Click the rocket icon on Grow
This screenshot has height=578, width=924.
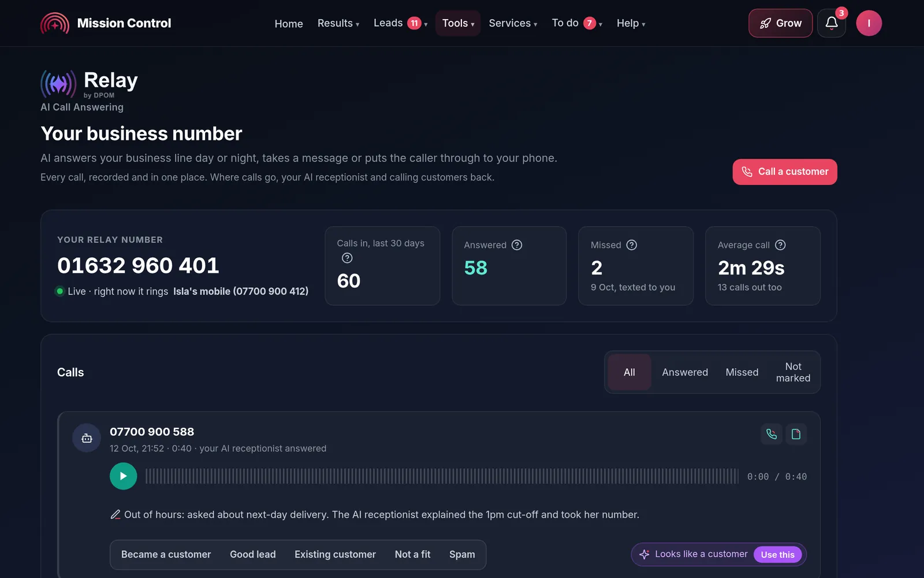(765, 23)
